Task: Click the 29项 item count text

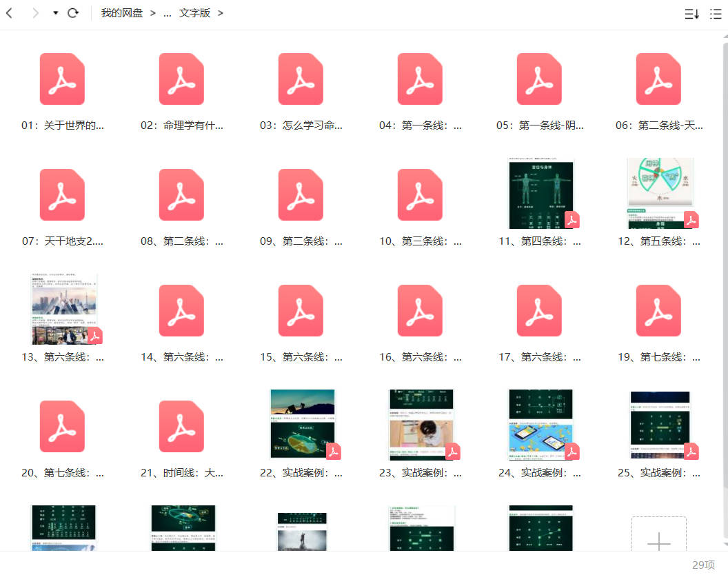Action: [x=703, y=565]
